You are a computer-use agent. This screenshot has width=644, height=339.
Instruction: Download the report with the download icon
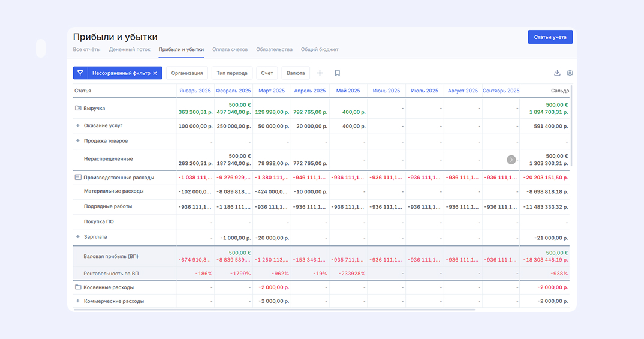[557, 73]
